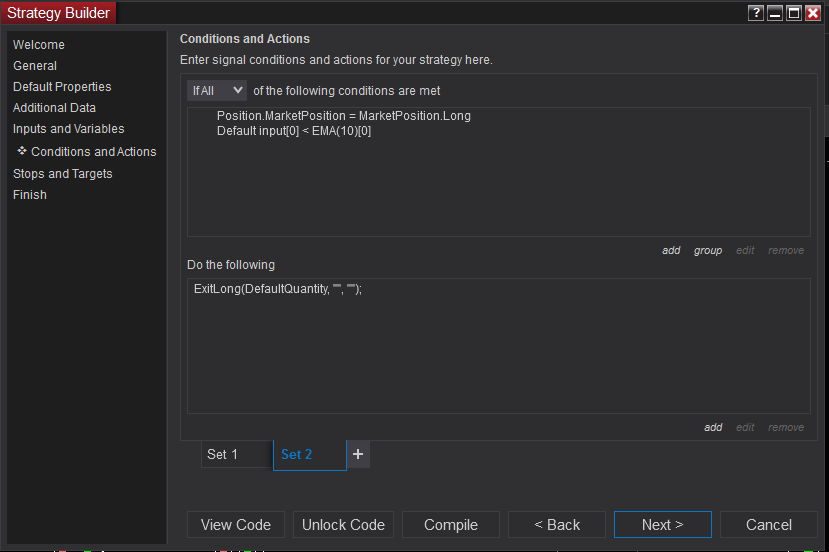This screenshot has width=829, height=552.
Task: Compile the strategy
Action: tap(451, 525)
